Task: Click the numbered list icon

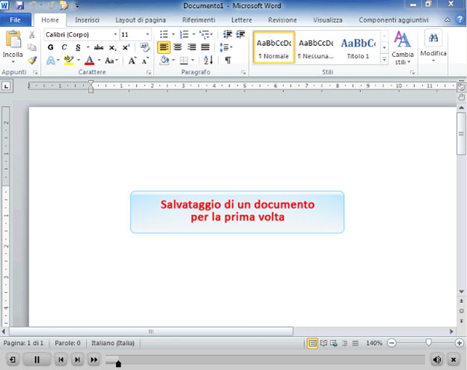Action: pyautogui.click(x=184, y=34)
